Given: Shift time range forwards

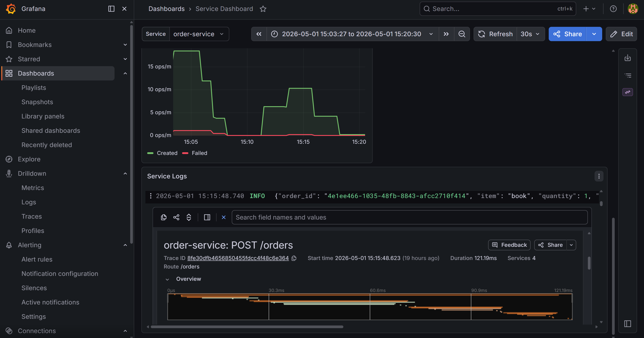Looking at the screenshot, I should [446, 34].
